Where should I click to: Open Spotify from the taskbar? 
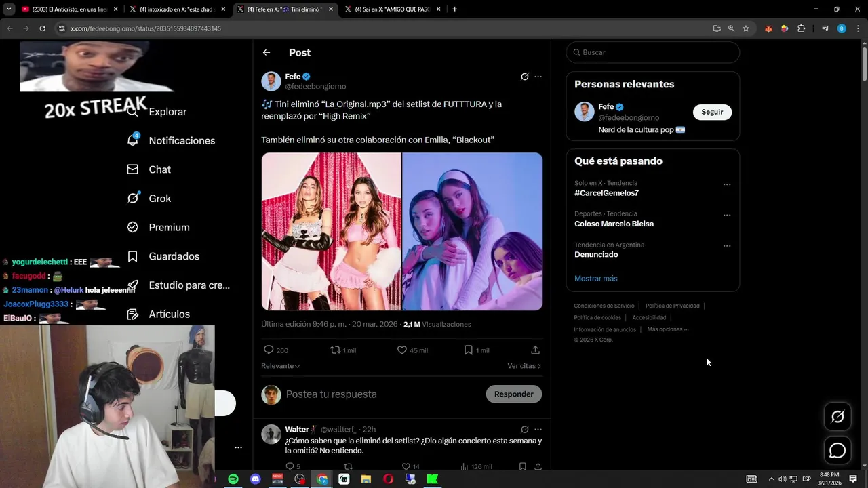click(x=233, y=479)
